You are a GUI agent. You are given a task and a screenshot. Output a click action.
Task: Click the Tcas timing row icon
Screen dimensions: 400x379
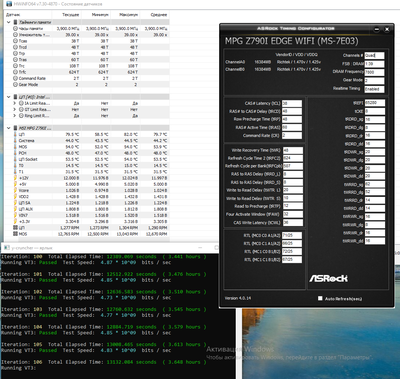click(x=15, y=41)
